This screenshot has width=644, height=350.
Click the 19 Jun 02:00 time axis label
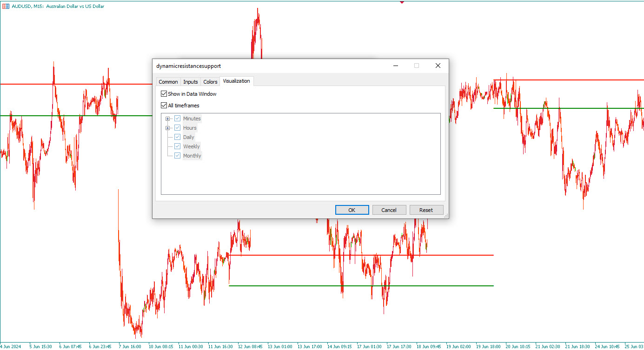point(458,346)
